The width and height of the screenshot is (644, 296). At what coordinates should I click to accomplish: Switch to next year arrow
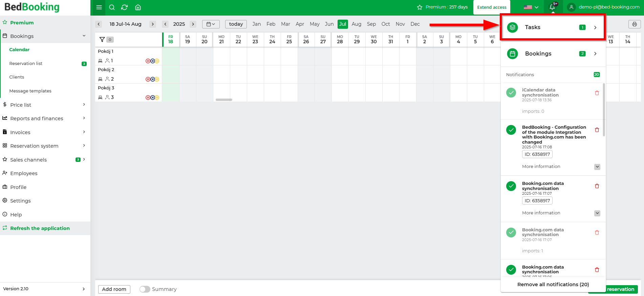tap(193, 24)
